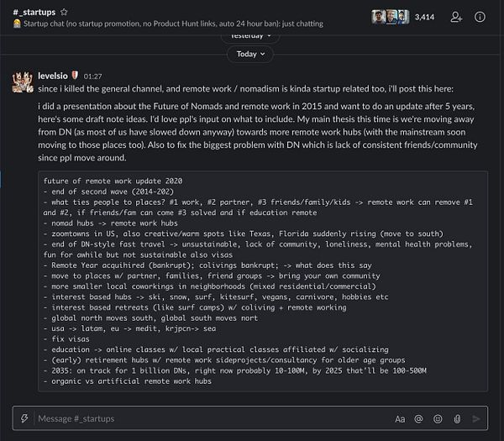Click the send message arrow
Screen dimensions: 504x441
pos(476,418)
